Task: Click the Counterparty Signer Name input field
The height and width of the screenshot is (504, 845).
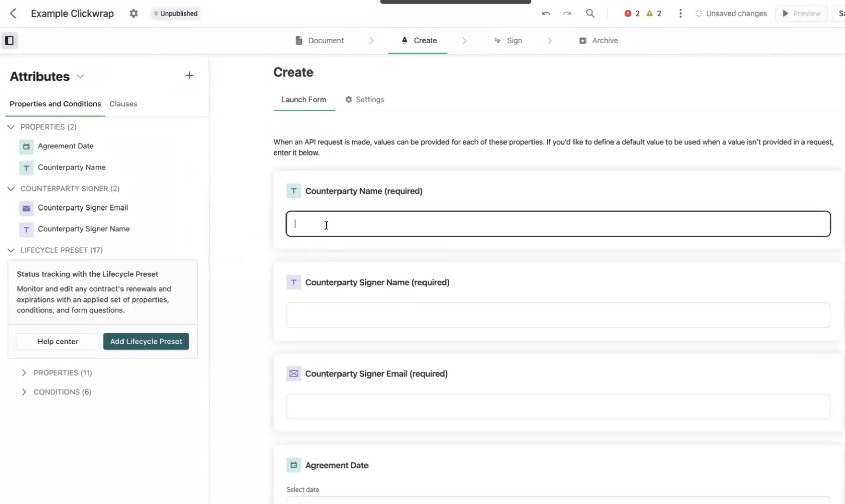Action: (558, 315)
